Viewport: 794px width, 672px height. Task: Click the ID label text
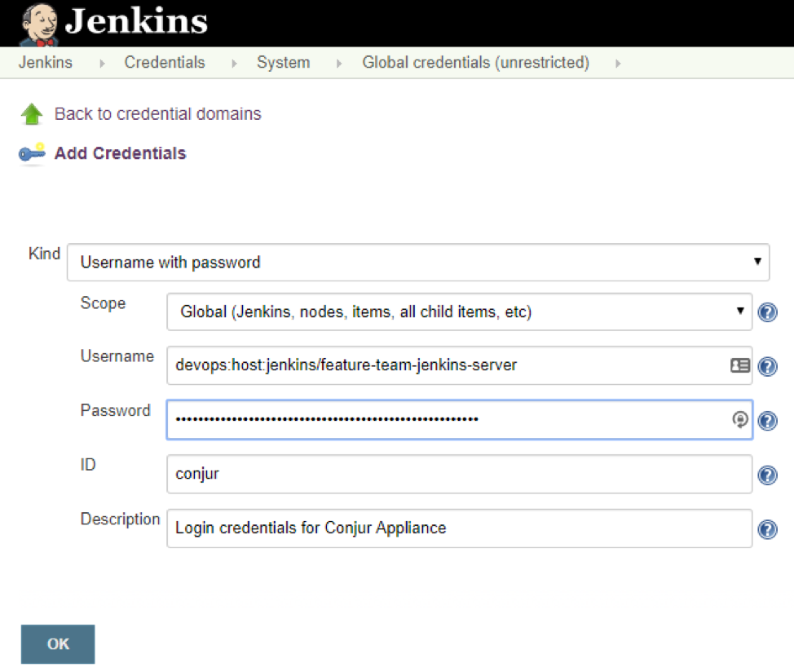[x=88, y=464]
